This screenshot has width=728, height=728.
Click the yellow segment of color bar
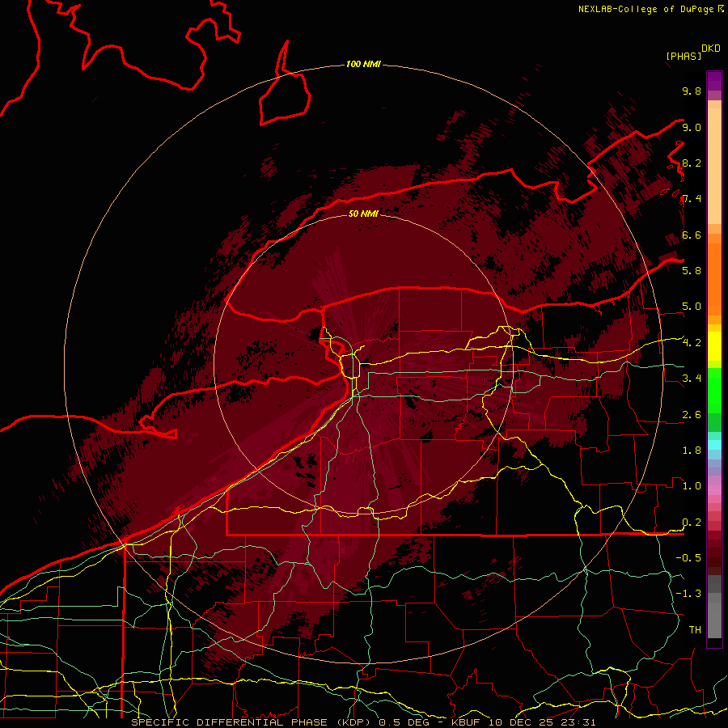pyautogui.click(x=714, y=346)
